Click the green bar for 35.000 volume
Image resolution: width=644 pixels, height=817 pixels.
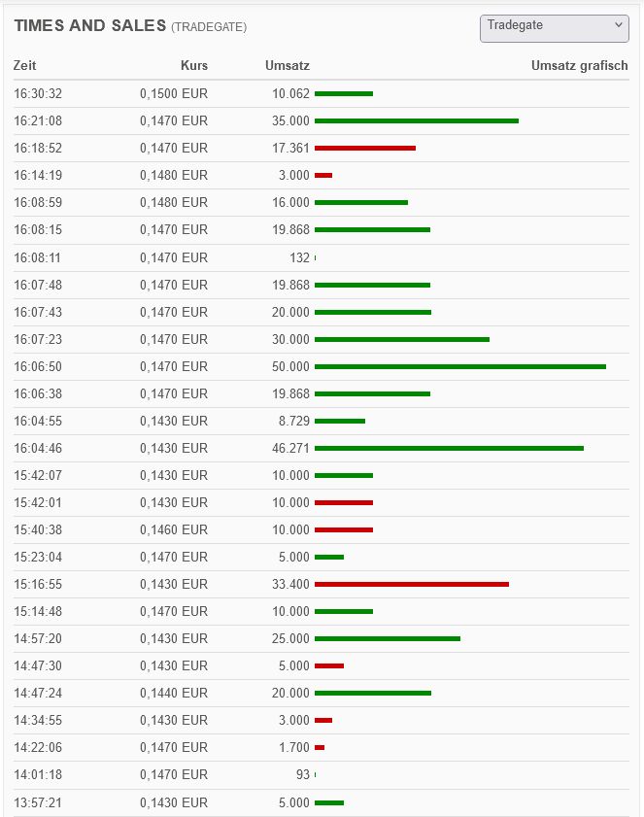click(416, 121)
